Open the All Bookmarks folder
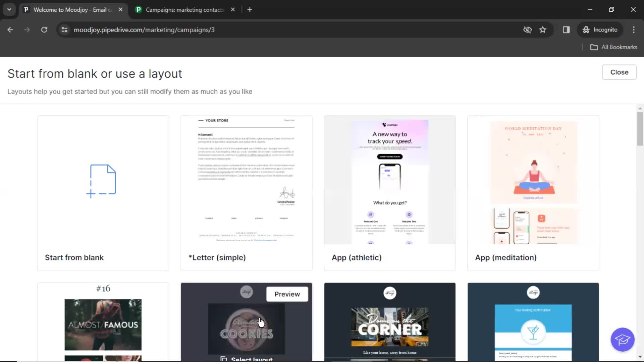The image size is (644, 362). tap(614, 47)
